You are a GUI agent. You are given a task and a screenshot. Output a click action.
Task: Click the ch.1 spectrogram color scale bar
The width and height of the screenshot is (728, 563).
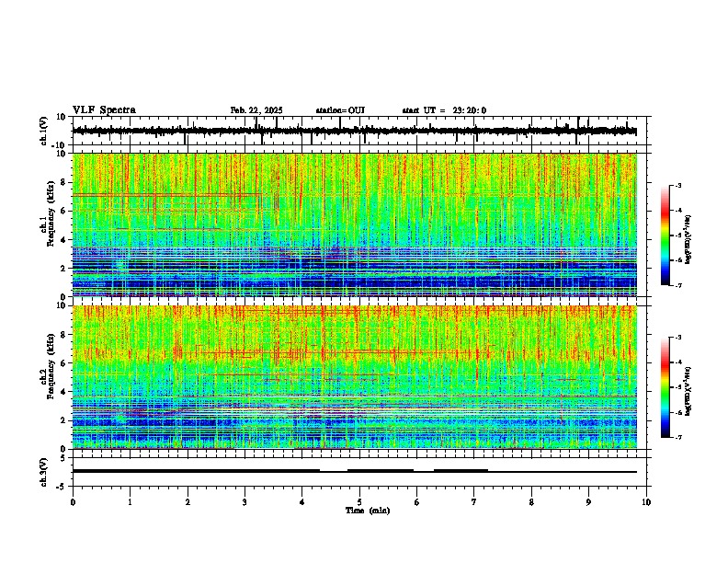(x=665, y=236)
